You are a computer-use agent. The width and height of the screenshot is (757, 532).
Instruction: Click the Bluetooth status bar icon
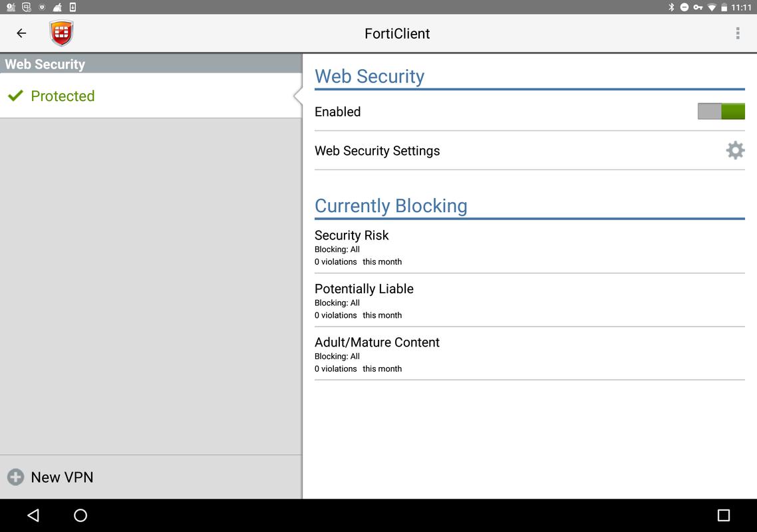point(671,7)
